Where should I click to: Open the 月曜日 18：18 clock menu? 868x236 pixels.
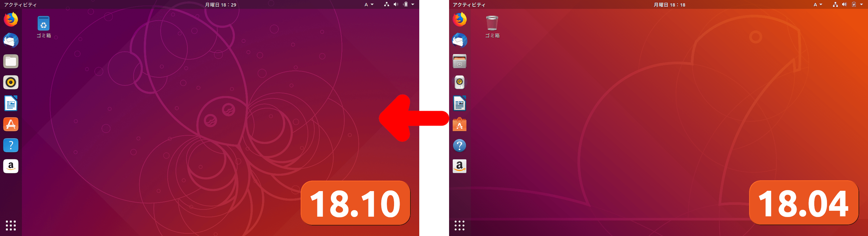[669, 5]
